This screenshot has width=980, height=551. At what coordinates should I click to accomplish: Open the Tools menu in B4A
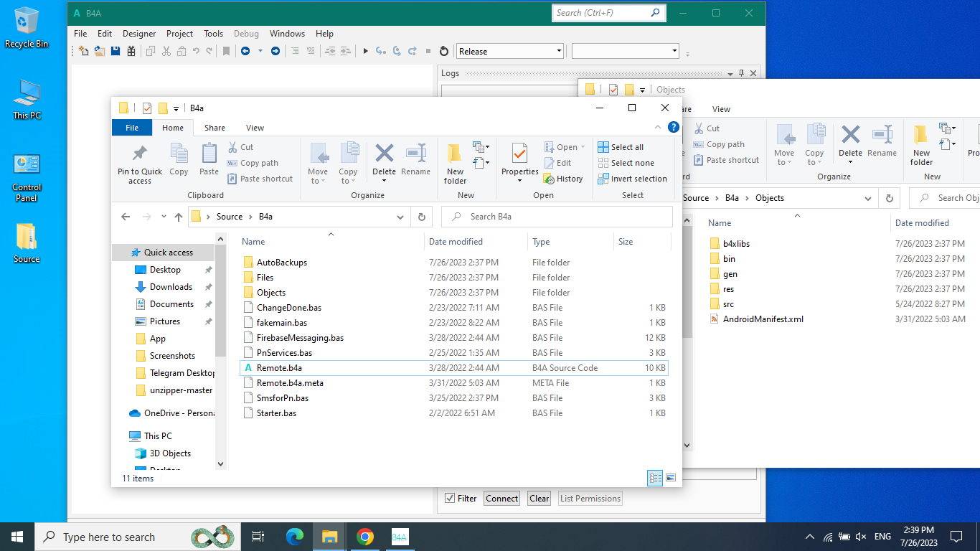213,34
